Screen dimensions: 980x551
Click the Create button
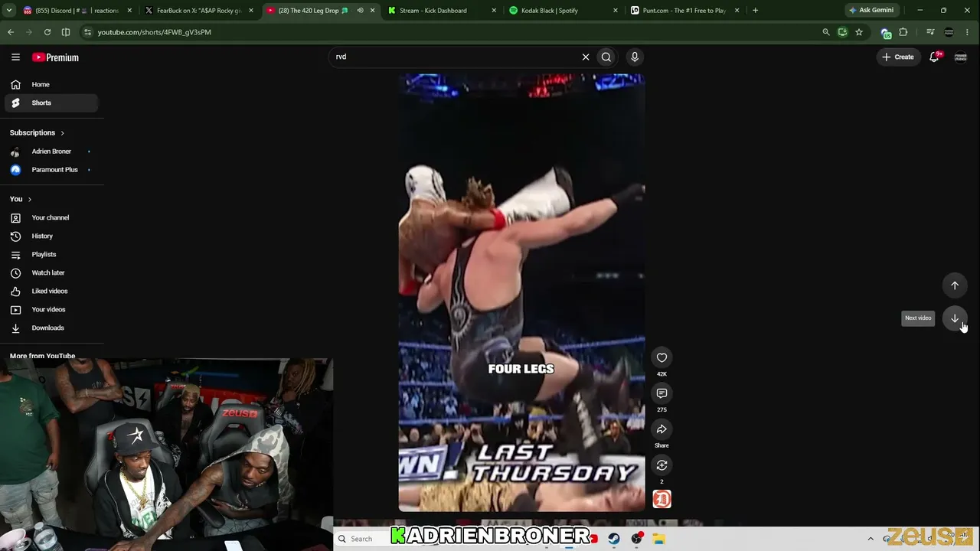click(x=898, y=57)
